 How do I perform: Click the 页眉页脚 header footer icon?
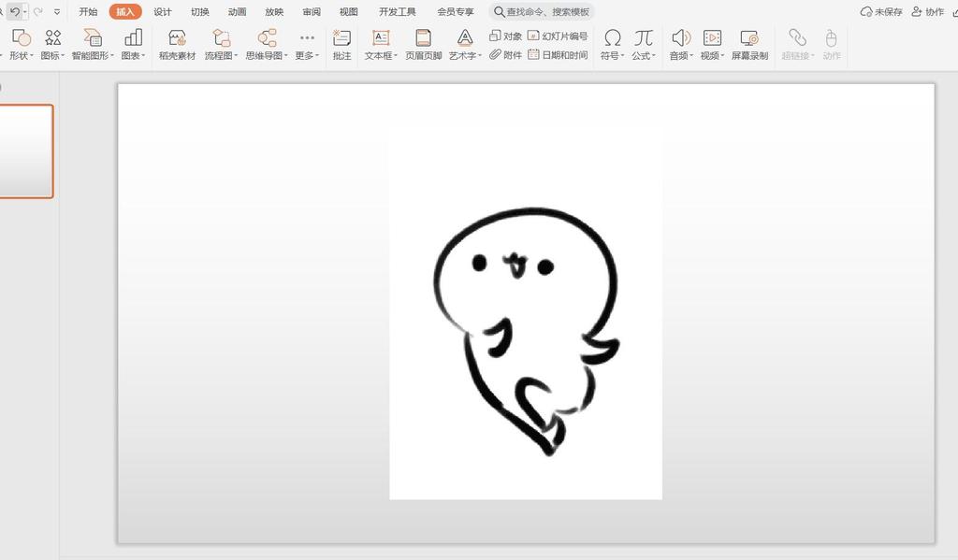[423, 43]
